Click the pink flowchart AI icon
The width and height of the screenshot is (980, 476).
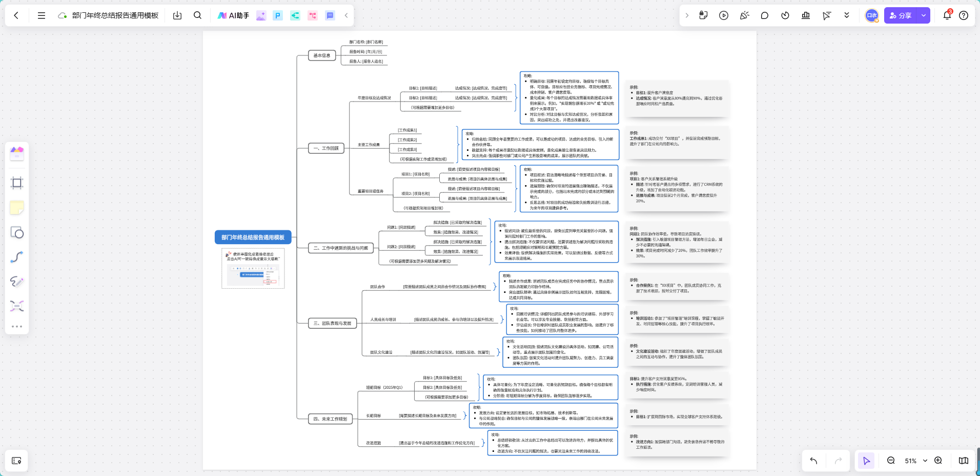(313, 15)
